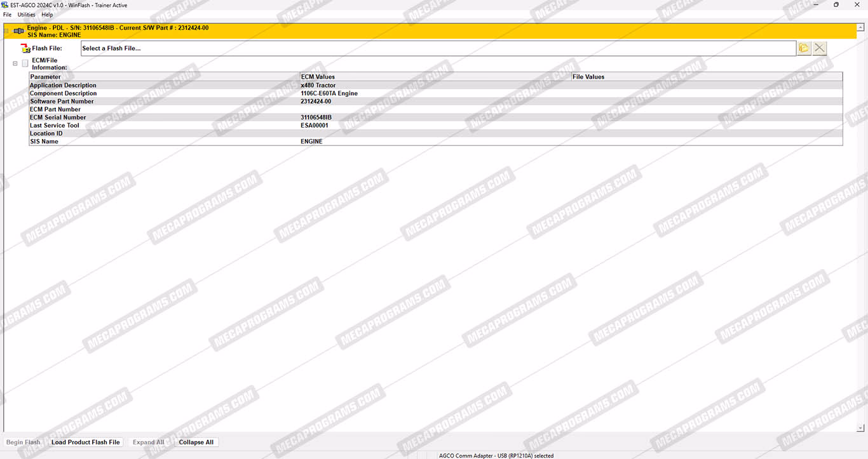The image size is (868, 459).
Task: Click the EST-AGCO app icon in title bar
Action: click(x=5, y=5)
